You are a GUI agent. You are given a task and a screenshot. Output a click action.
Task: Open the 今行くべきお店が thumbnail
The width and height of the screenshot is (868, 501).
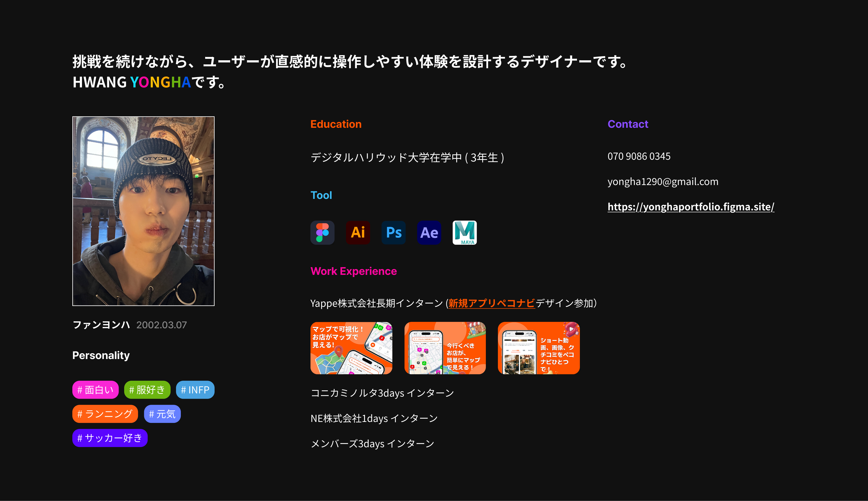(x=445, y=348)
